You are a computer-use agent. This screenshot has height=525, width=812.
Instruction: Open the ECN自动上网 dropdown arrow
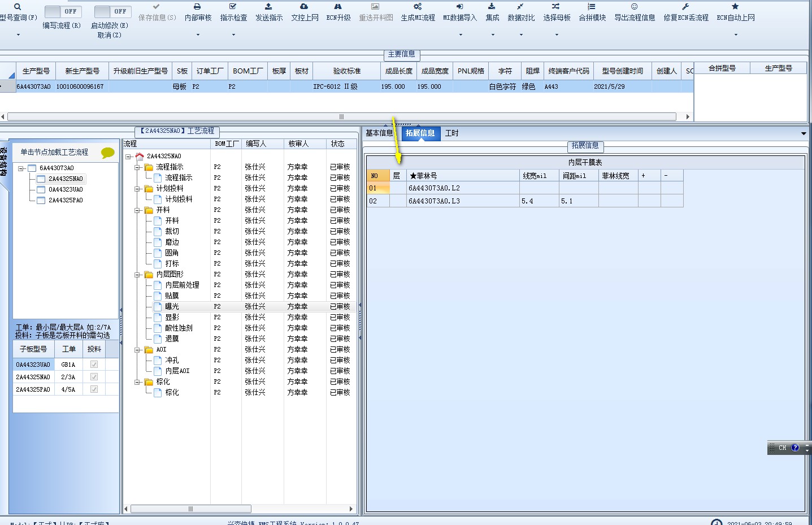point(735,35)
